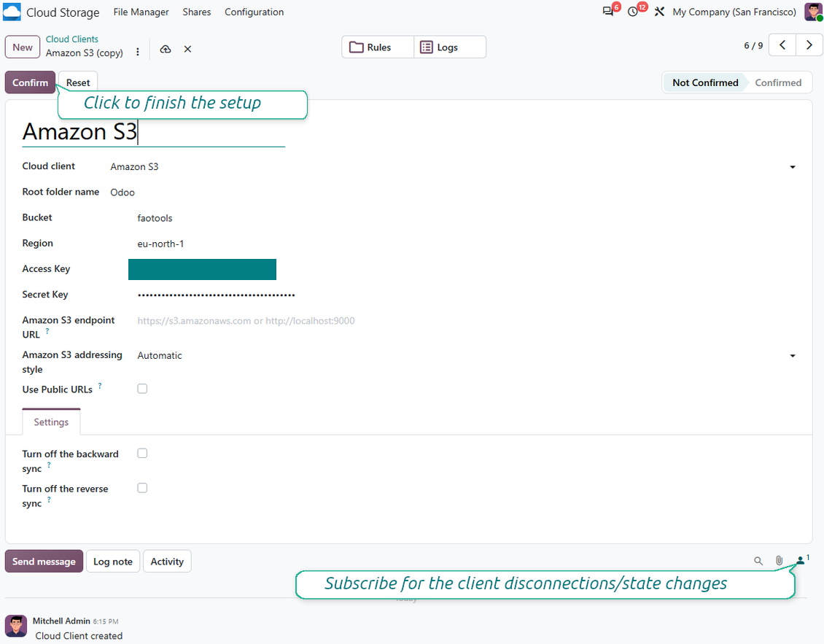Show help for Use Public URLs
The height and width of the screenshot is (644, 824).
(100, 386)
